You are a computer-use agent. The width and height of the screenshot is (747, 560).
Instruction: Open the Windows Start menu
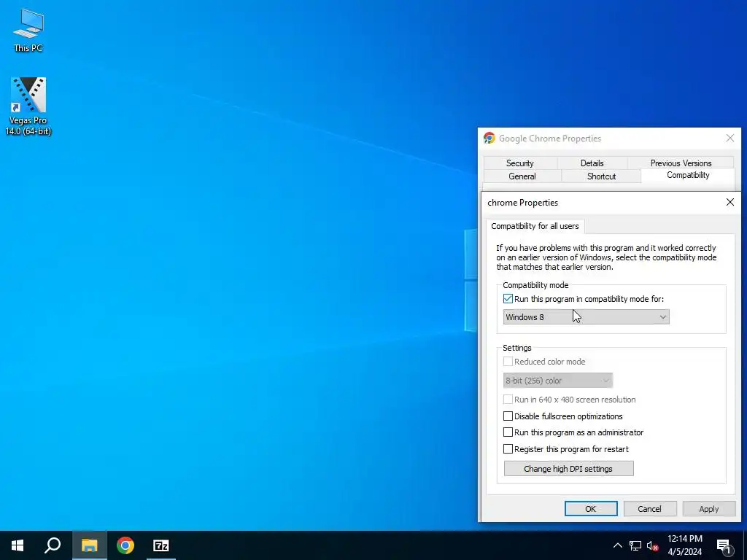[18, 545]
